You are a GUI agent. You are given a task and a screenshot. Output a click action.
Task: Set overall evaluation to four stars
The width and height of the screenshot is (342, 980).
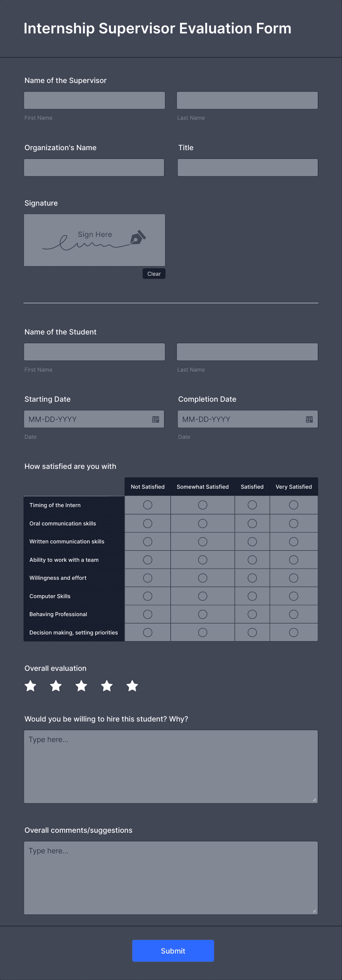[x=107, y=686]
